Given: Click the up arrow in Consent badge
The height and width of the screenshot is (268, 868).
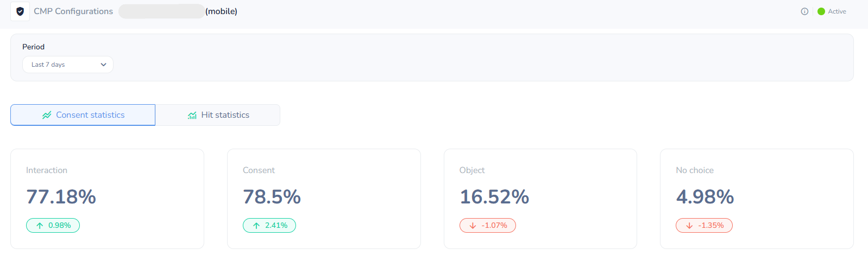Looking at the screenshot, I should [x=256, y=226].
